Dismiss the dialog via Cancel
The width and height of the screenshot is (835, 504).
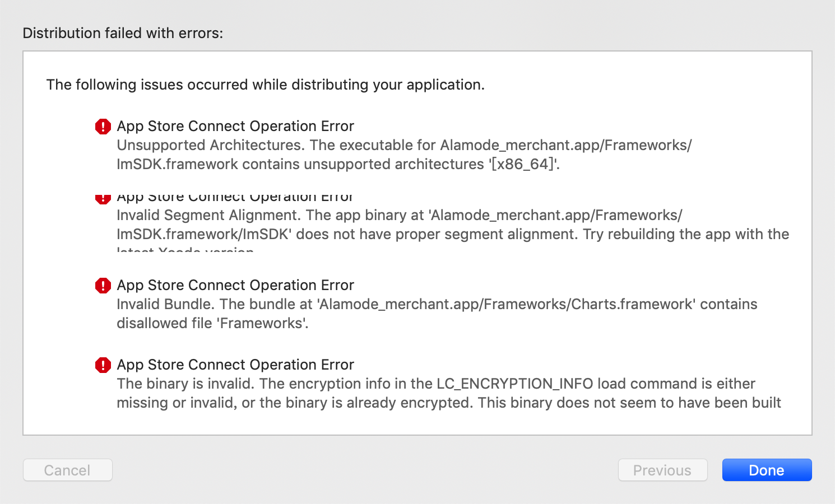coord(67,470)
